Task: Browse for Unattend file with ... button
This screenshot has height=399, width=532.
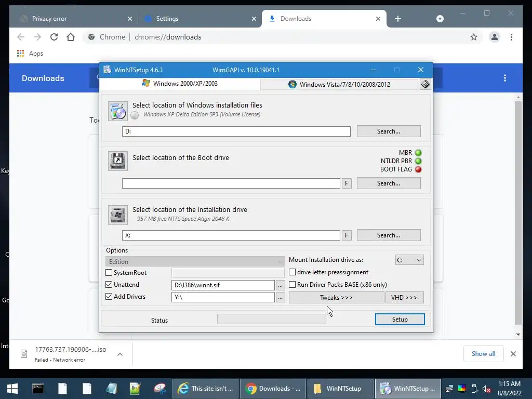Action: [x=280, y=285]
